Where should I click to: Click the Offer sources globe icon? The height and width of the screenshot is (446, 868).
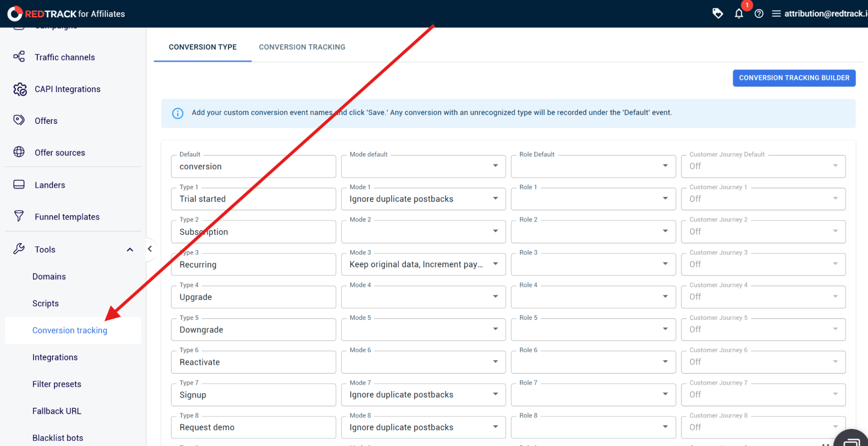pos(19,152)
